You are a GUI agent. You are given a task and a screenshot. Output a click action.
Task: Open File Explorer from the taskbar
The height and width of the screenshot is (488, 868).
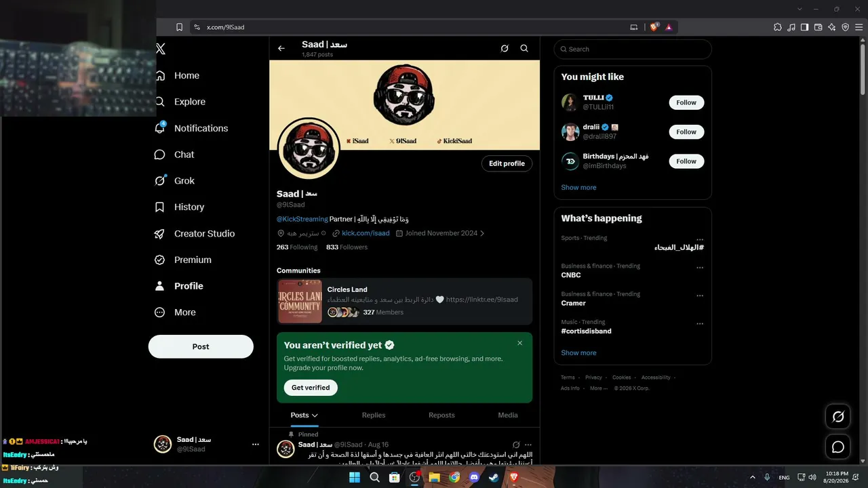434,477
